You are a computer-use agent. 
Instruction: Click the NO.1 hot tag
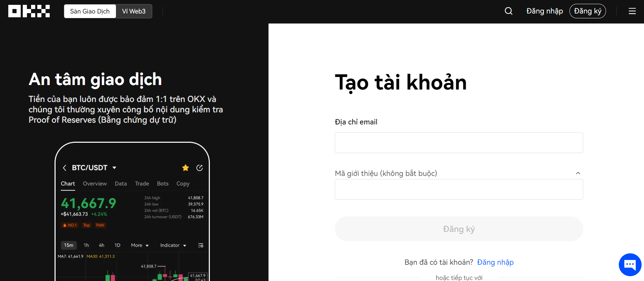click(70, 225)
